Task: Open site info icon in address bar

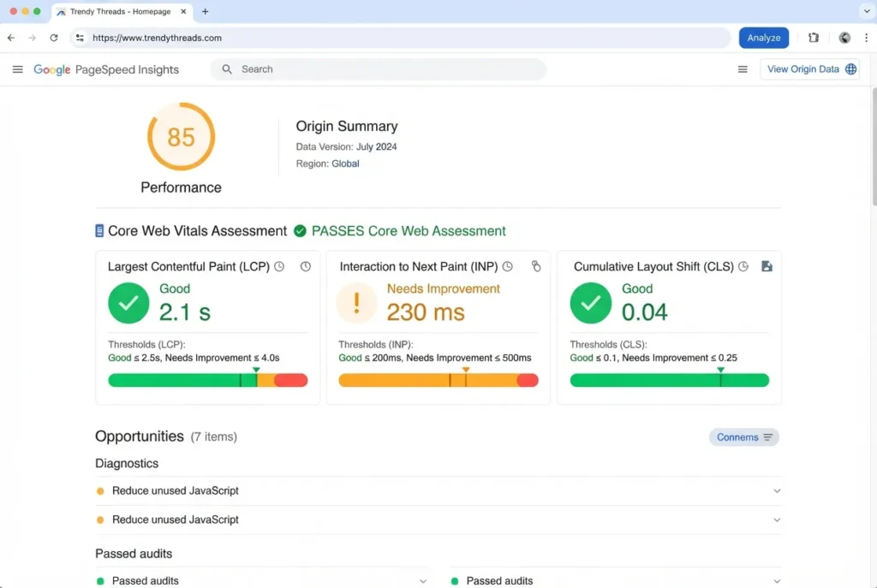Action: point(80,38)
